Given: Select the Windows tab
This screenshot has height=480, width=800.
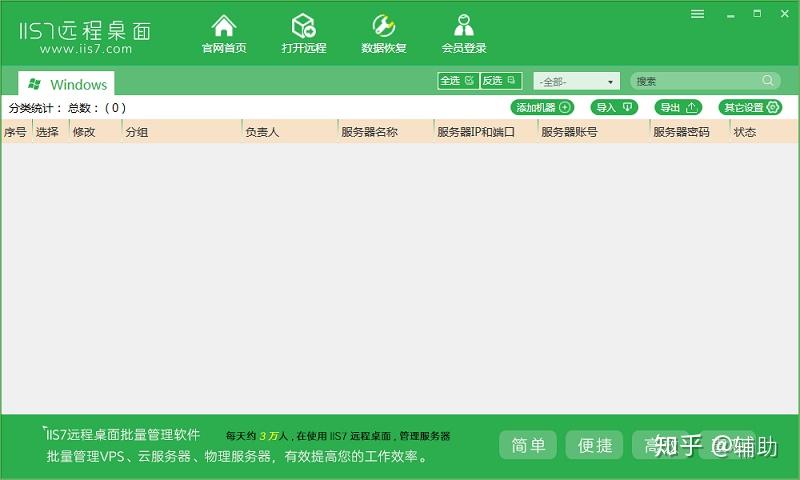Looking at the screenshot, I should pos(67,84).
